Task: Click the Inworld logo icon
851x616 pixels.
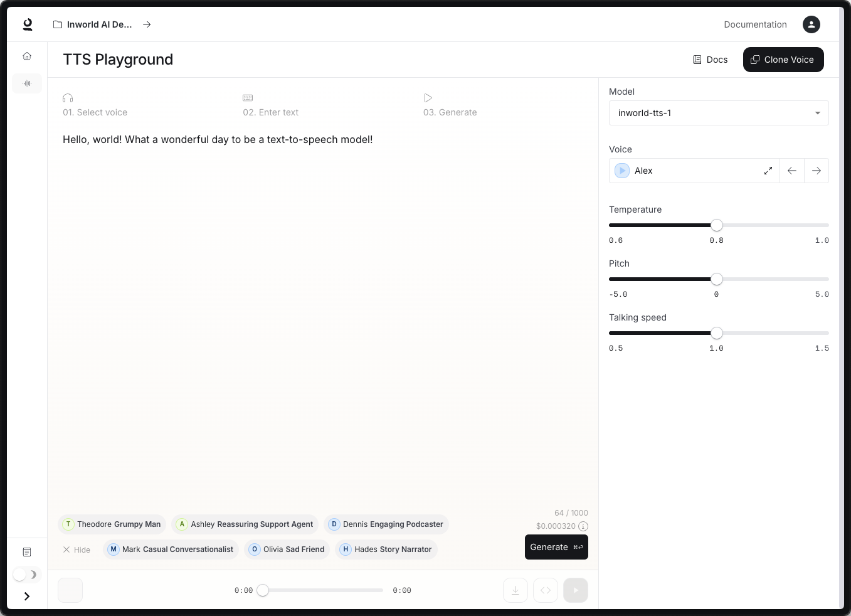Action: point(28,24)
